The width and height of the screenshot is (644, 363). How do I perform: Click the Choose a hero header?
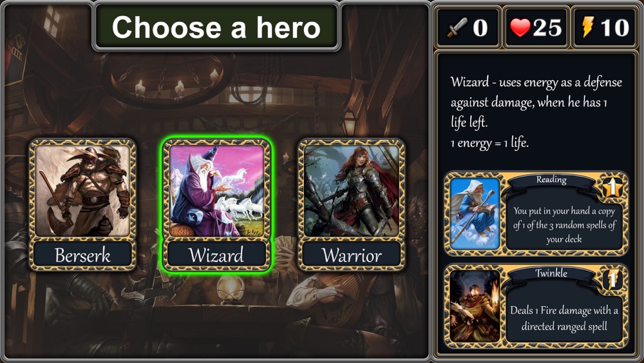[216, 28]
